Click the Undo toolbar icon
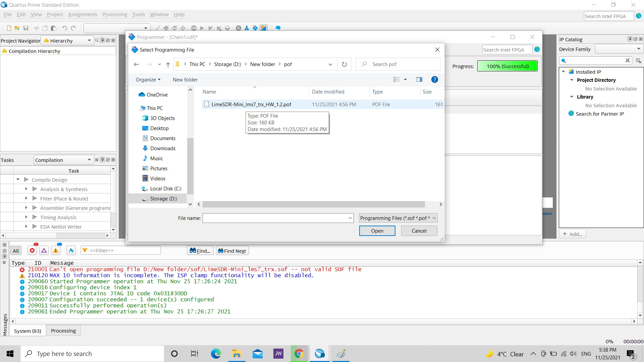Image resolution: width=644 pixels, height=362 pixels. [x=65, y=28]
